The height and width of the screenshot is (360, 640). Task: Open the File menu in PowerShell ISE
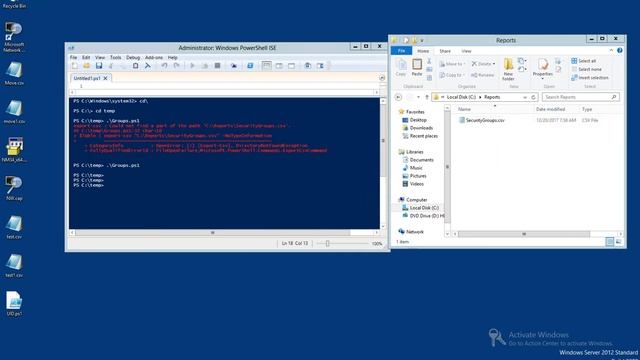click(x=73, y=58)
